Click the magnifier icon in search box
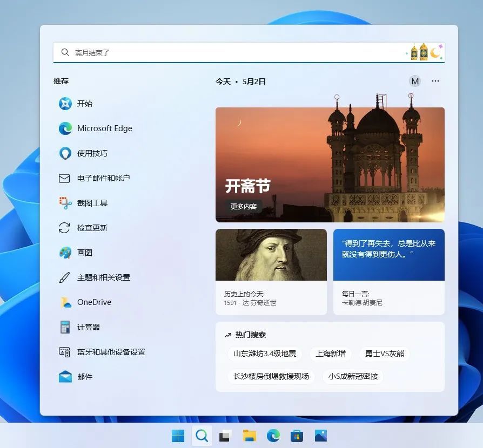 [65, 52]
